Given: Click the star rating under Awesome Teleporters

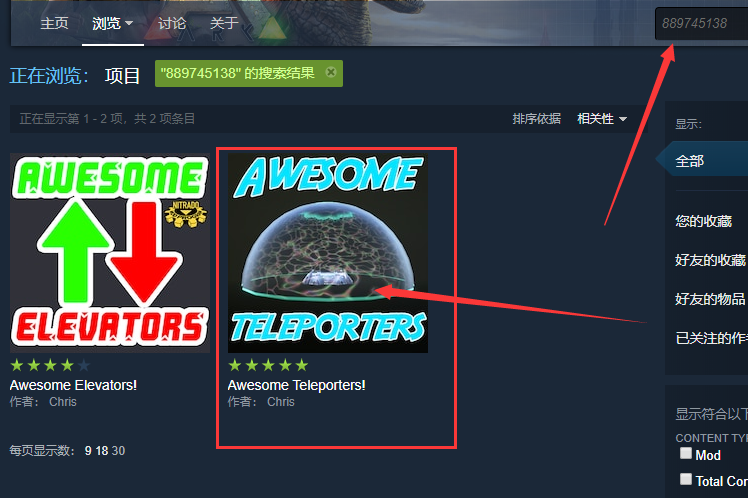Looking at the screenshot, I should tap(268, 365).
